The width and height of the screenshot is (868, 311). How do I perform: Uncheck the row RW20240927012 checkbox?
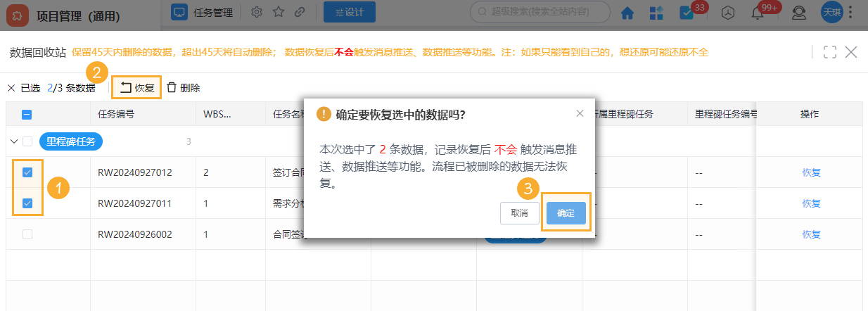tap(27, 172)
